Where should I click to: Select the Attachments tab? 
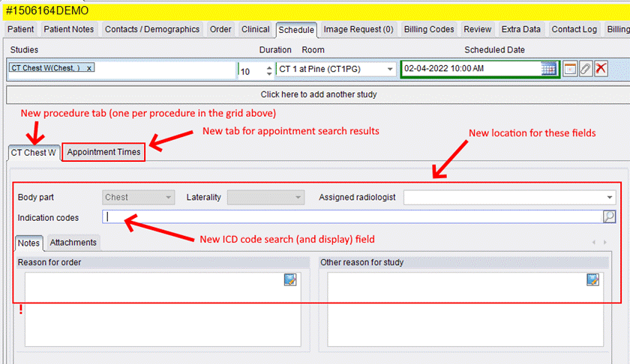pyautogui.click(x=73, y=243)
